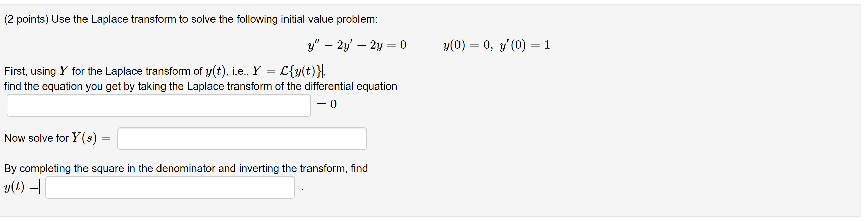
Task: Click the period after the y(t) answer box
Action: [302, 189]
